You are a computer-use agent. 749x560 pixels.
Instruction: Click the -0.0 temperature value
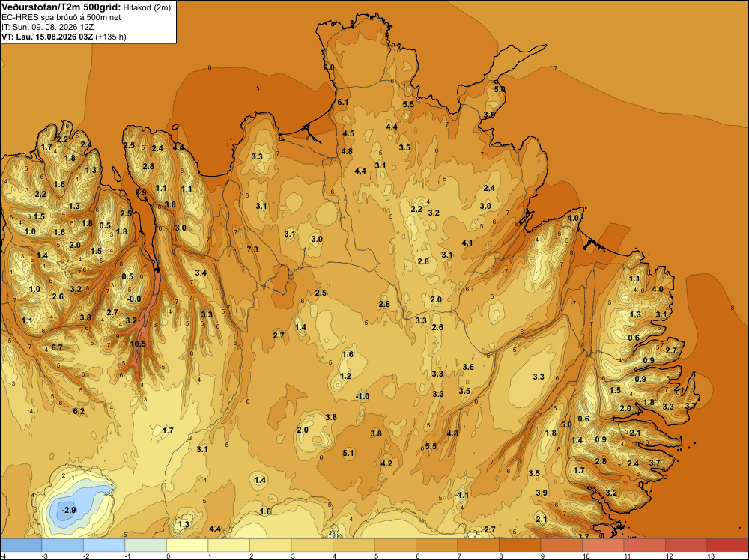(x=134, y=299)
